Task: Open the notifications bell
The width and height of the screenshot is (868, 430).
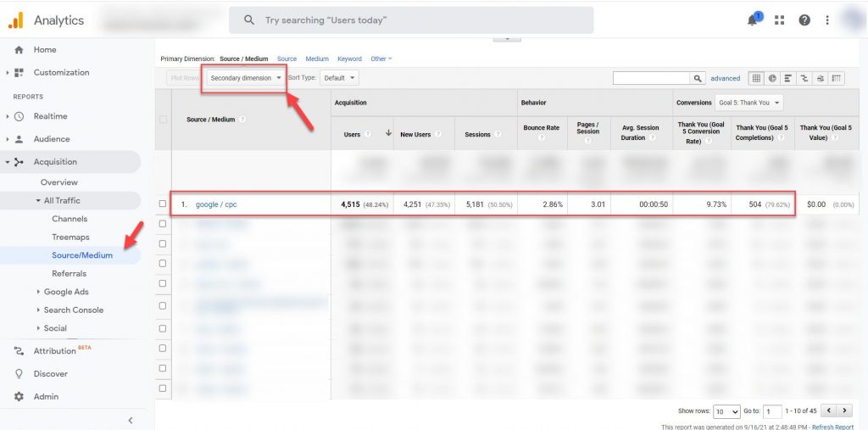Action: [x=753, y=20]
